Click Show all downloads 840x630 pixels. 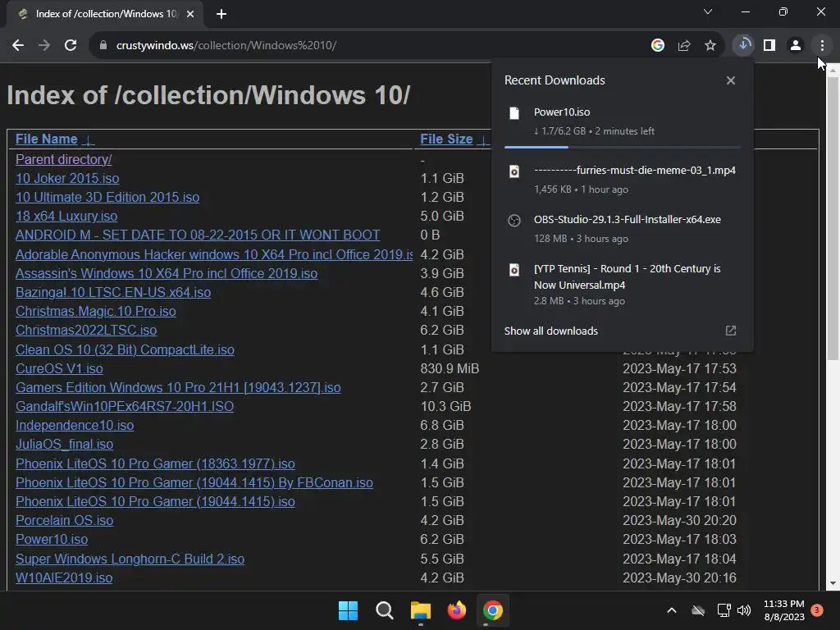click(x=550, y=331)
